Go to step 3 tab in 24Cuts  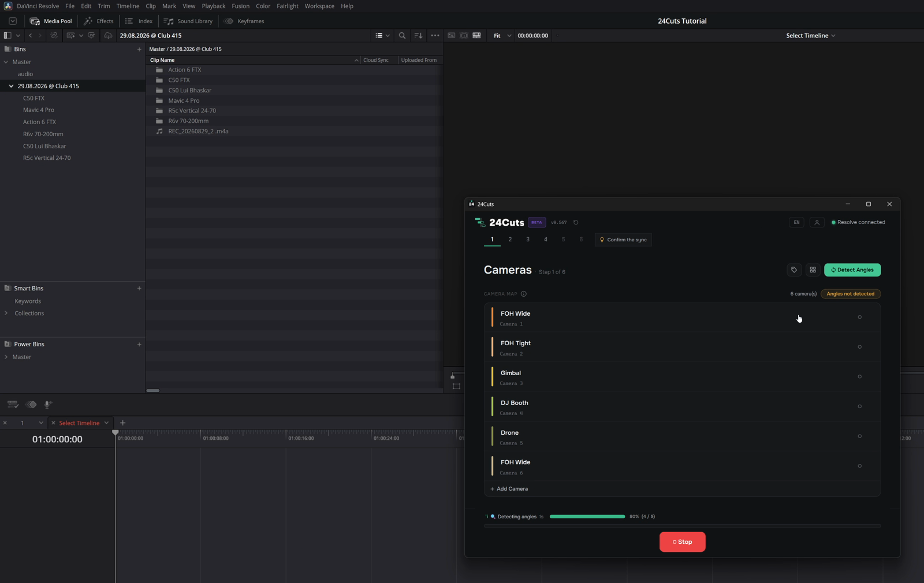[528, 240]
